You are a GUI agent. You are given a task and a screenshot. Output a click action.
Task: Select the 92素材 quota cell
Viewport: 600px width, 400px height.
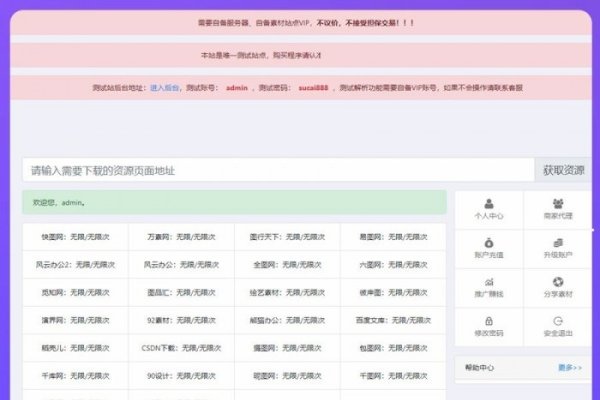coord(181,320)
